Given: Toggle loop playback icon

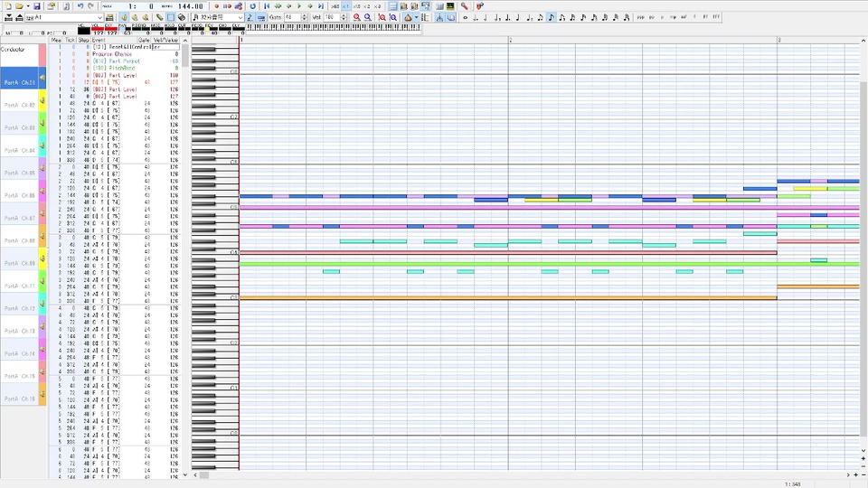Looking at the screenshot, I should click(x=253, y=6).
